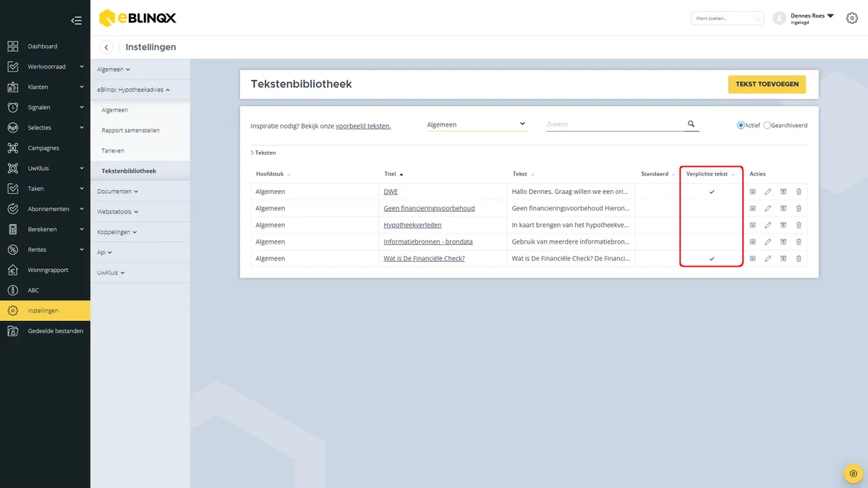The width and height of the screenshot is (868, 488).
Task: Expand the Documenten settings section
Action: 140,192
